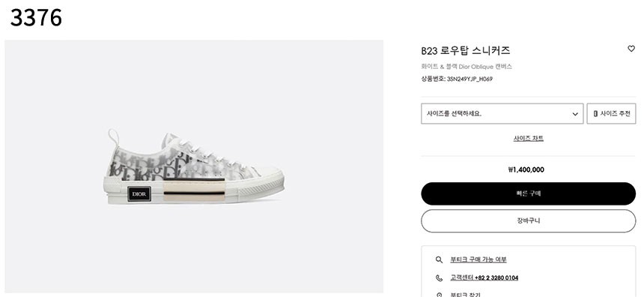
Task: Click the Dior Oblique canvas description text
Action: point(467,67)
